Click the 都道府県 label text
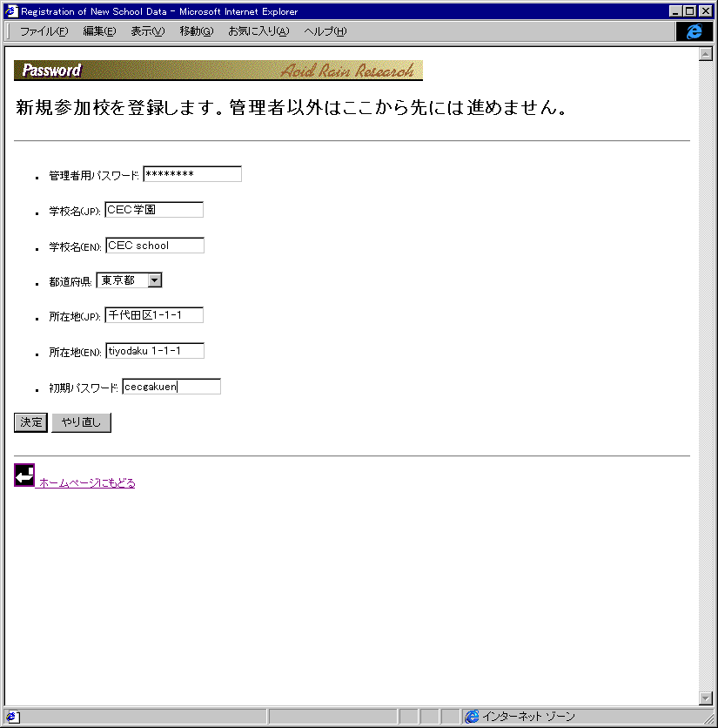Viewport: 718px width, 728px height. (70, 282)
